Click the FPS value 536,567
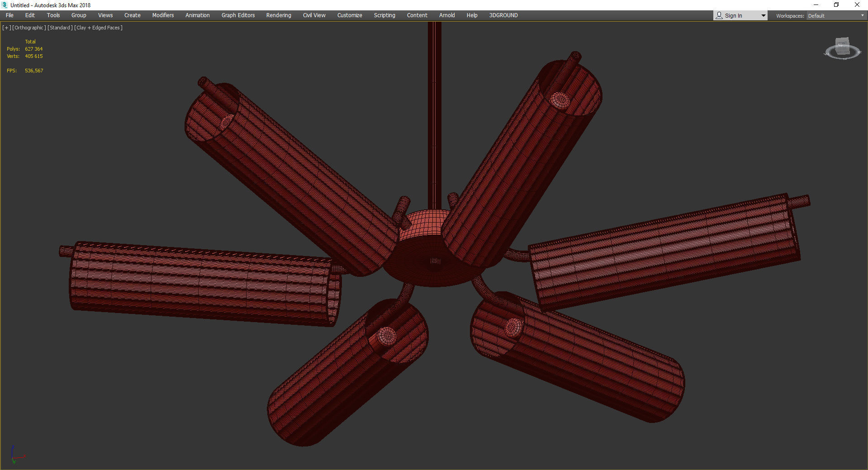This screenshot has width=868, height=470. click(x=34, y=71)
